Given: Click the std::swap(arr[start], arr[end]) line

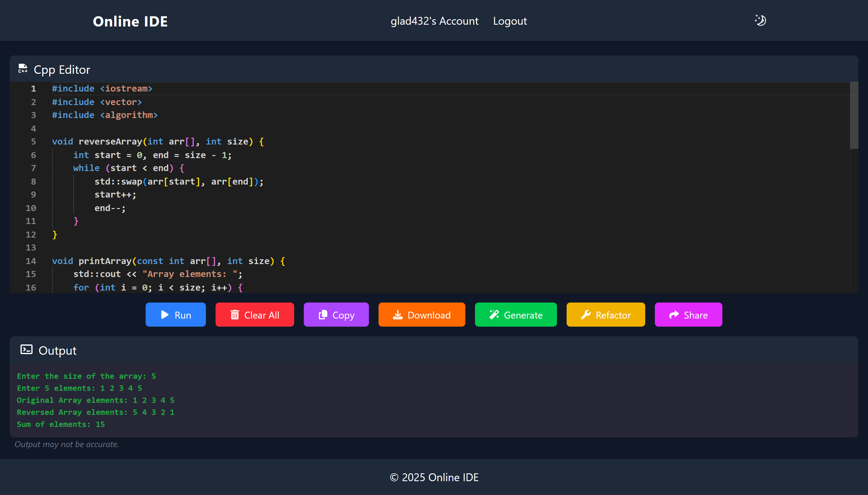Looking at the screenshot, I should click(x=179, y=182).
